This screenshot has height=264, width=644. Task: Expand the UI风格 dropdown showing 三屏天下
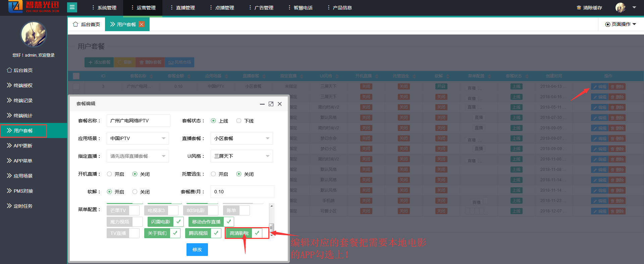241,156
